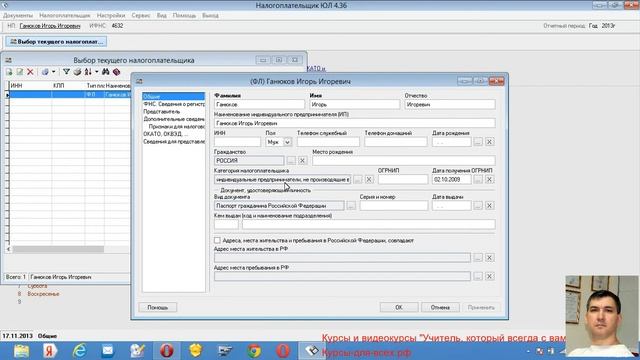The width and height of the screenshot is (640, 360).
Task: Open the File Explorer folder on taskbar
Action: [x=21, y=351]
